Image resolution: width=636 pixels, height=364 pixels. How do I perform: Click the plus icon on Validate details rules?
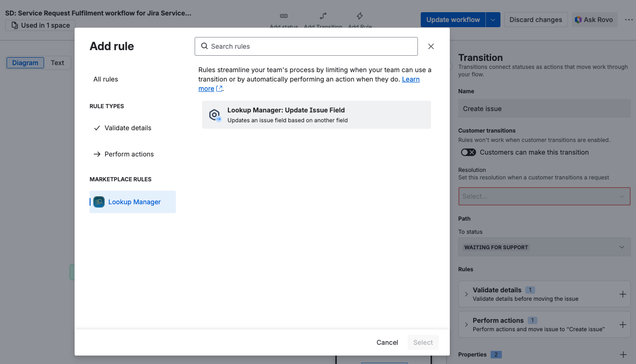click(x=623, y=294)
